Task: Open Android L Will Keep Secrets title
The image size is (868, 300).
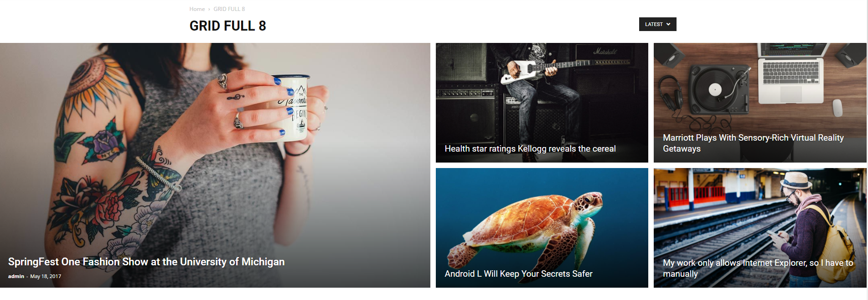Action: pyautogui.click(x=518, y=274)
